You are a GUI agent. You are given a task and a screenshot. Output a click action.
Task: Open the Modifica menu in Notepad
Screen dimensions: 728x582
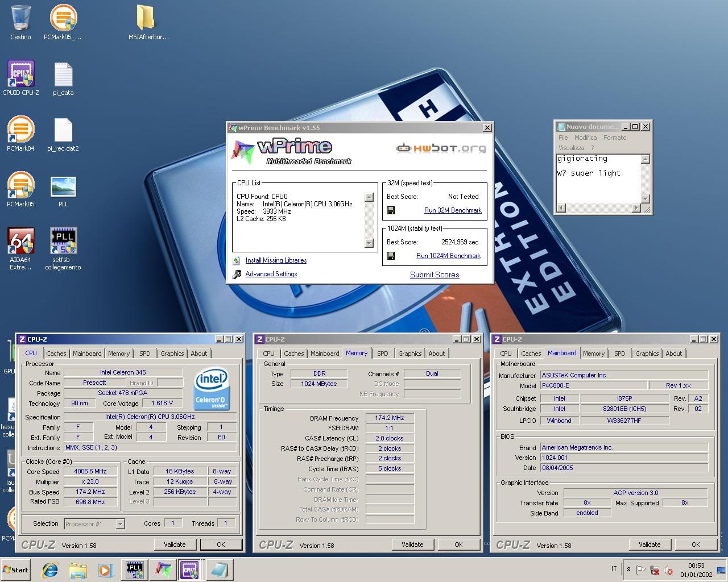coord(585,138)
